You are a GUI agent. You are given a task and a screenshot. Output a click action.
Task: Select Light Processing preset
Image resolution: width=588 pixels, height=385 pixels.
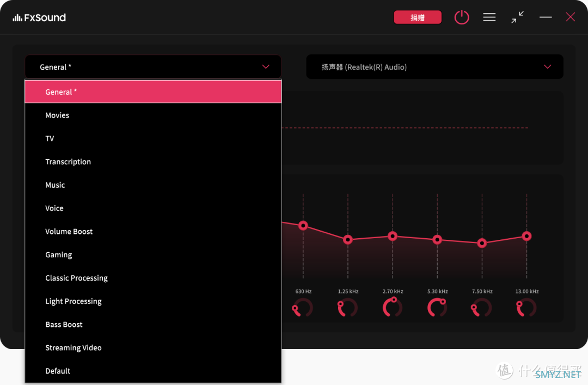click(x=153, y=301)
